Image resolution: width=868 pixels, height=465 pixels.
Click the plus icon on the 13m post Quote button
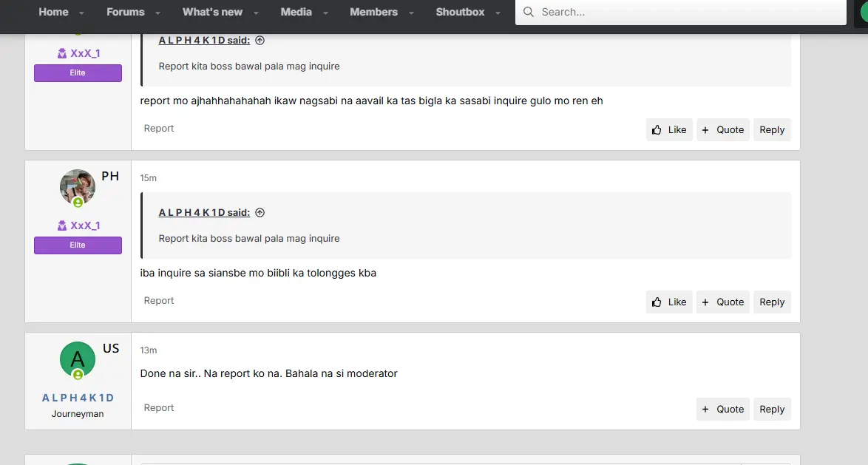pos(705,409)
